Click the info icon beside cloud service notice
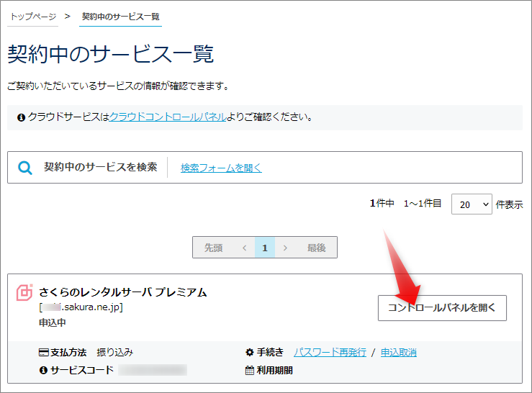 coord(21,117)
